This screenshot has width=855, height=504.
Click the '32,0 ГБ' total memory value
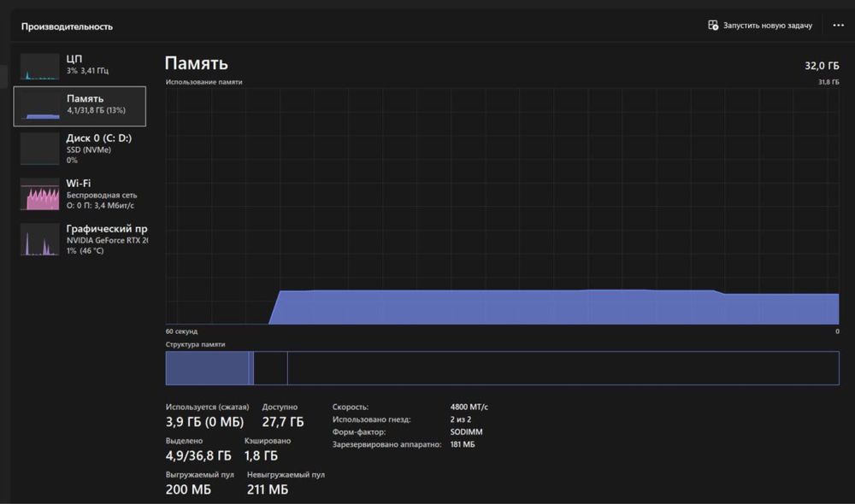pyautogui.click(x=822, y=66)
